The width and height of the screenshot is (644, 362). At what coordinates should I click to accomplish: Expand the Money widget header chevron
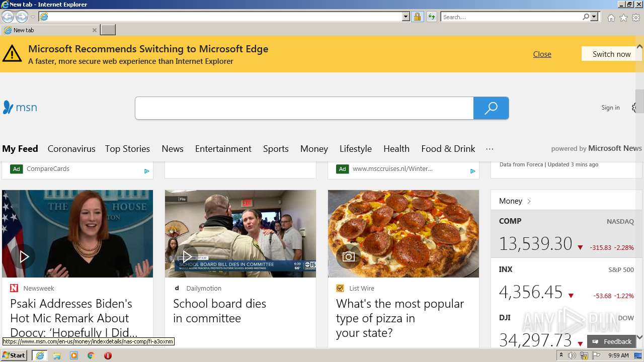(529, 201)
